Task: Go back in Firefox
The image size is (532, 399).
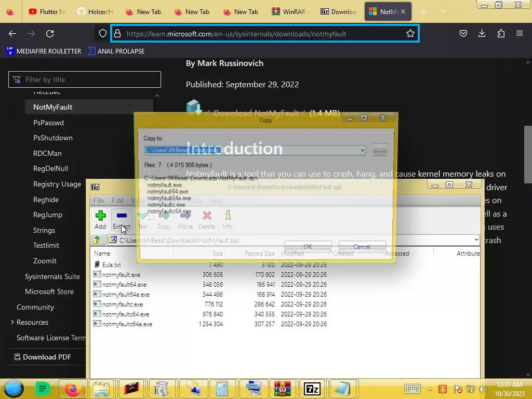Action: tap(12, 34)
